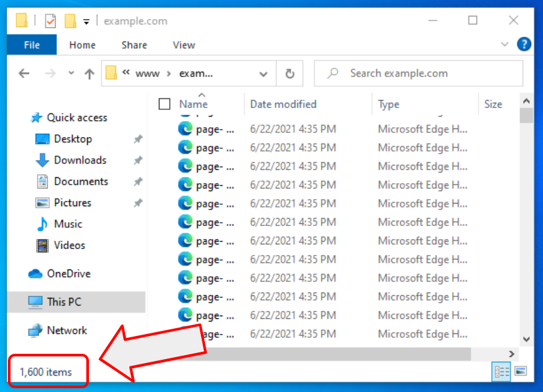The image size is (543, 392).
Task: Sort by the Date modified column
Action: tap(283, 104)
